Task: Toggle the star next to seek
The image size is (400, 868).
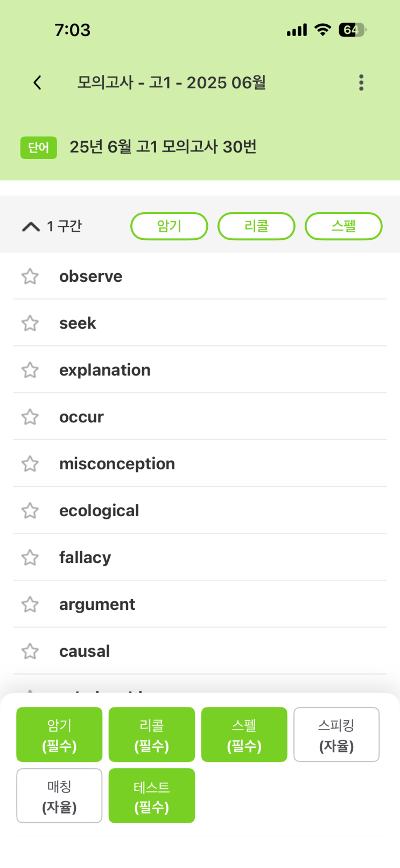Action: (x=30, y=323)
